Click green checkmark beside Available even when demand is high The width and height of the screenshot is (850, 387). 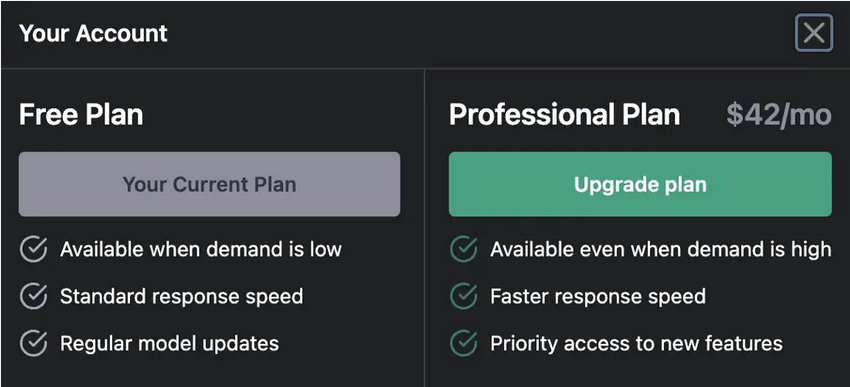[464, 249]
